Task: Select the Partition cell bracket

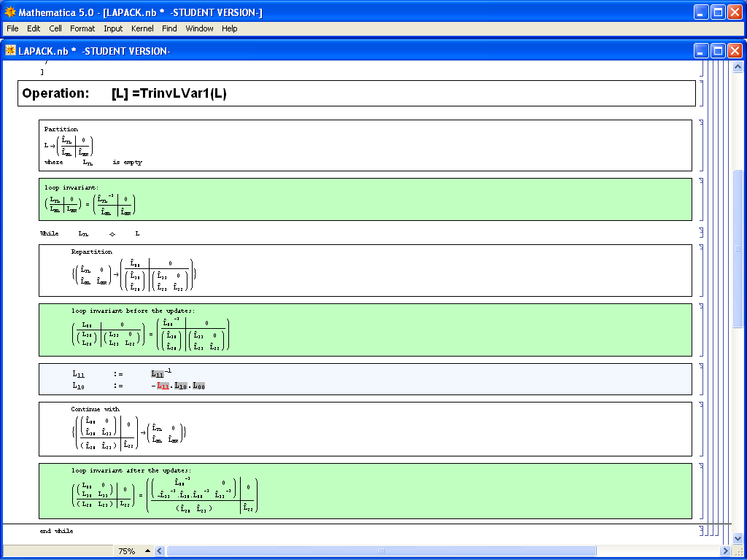Action: tap(701, 145)
